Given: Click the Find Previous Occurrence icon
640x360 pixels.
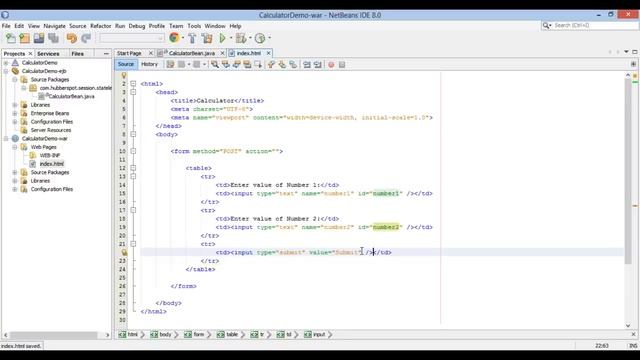Looking at the screenshot, I should pos(226,64).
